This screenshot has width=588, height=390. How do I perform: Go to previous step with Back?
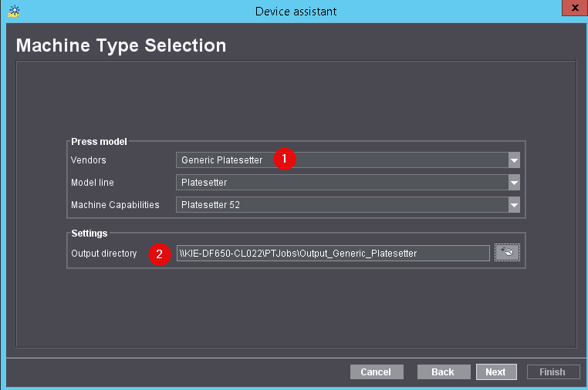[x=443, y=372]
